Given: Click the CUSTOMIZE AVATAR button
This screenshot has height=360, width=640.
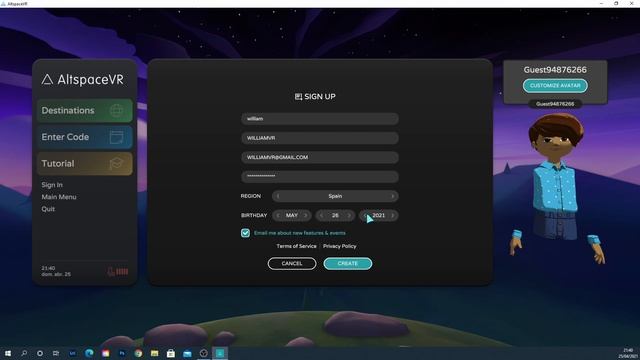Looking at the screenshot, I should [555, 86].
